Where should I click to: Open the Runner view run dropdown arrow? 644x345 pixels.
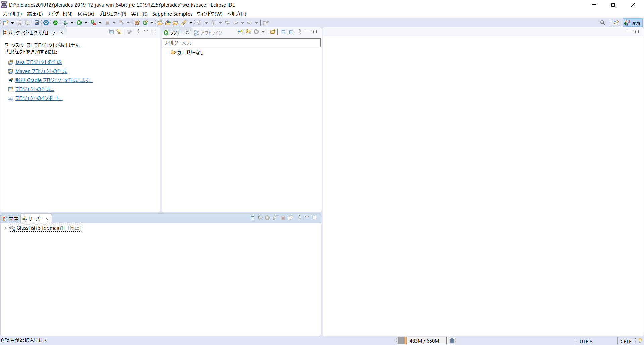[263, 32]
